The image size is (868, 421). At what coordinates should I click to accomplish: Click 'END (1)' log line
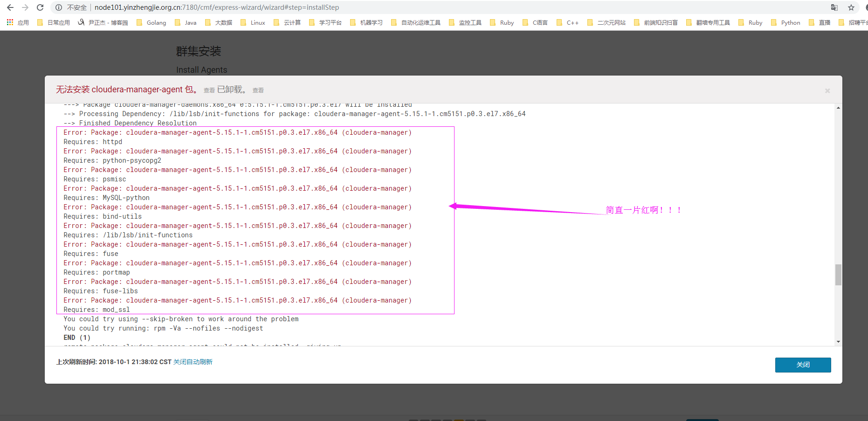tap(77, 338)
